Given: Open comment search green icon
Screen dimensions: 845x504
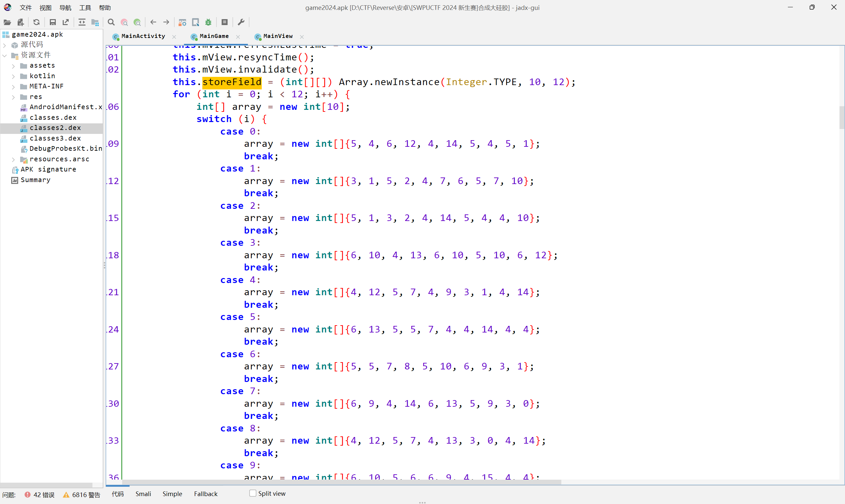Looking at the screenshot, I should (137, 22).
